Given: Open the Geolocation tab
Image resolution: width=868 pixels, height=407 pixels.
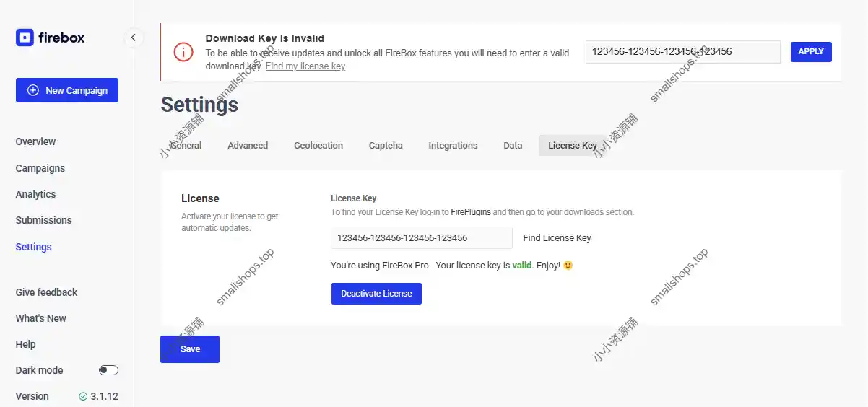Looking at the screenshot, I should click(318, 145).
